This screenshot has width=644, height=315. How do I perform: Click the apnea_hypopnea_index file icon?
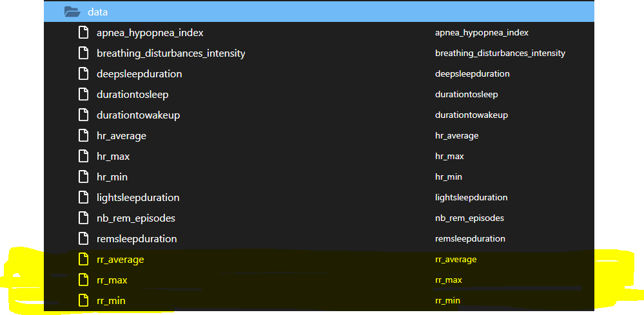(x=83, y=32)
